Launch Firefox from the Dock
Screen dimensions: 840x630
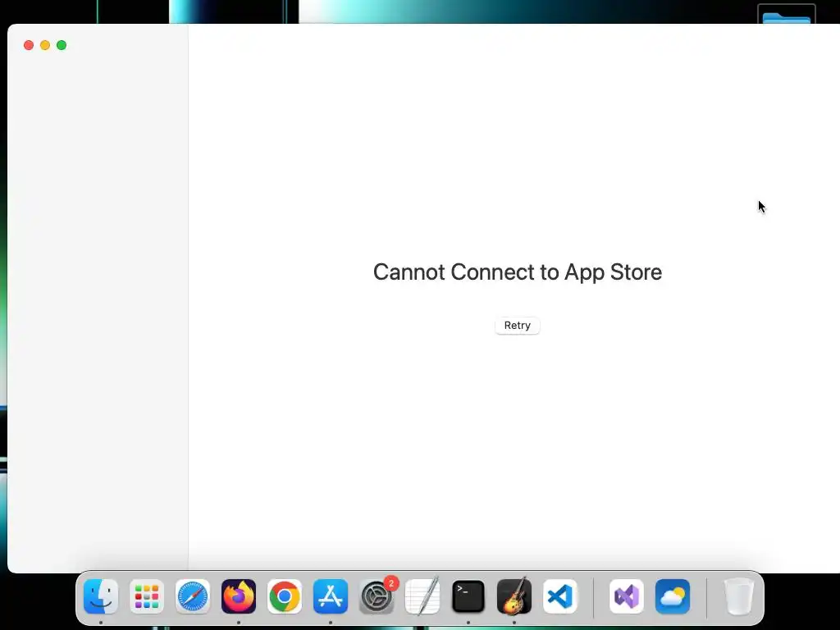[x=239, y=596]
